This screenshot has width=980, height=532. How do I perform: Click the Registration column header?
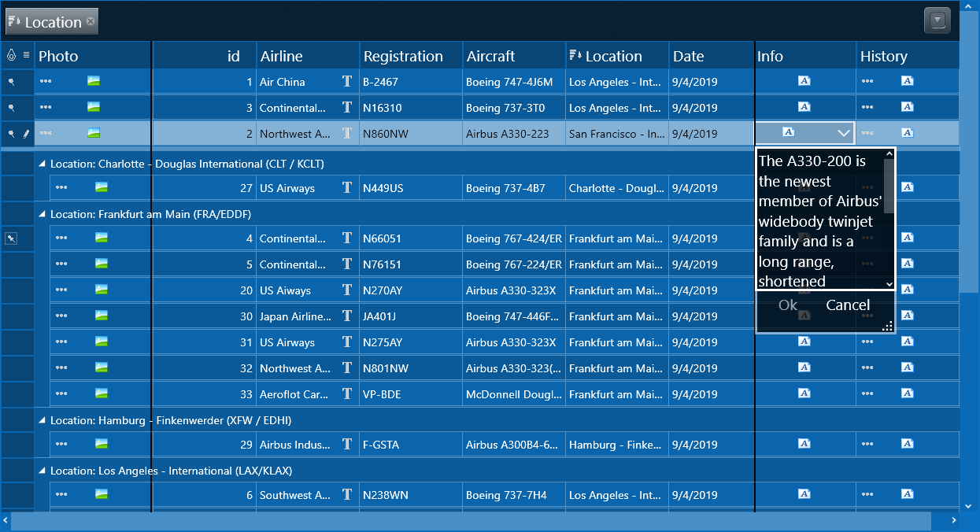(403, 56)
